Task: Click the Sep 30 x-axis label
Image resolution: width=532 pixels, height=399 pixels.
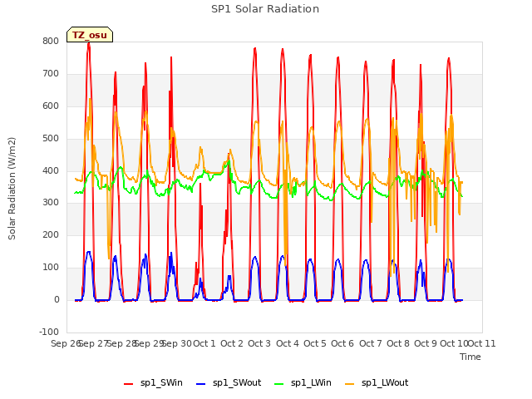Action: (177, 343)
